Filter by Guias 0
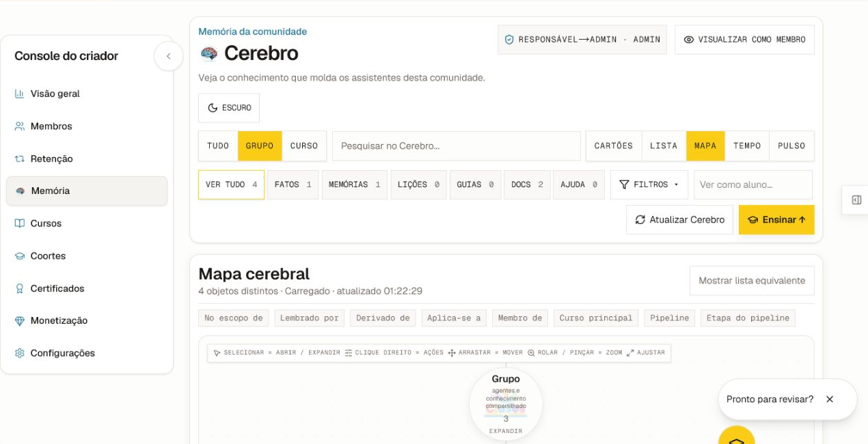 pyautogui.click(x=475, y=185)
